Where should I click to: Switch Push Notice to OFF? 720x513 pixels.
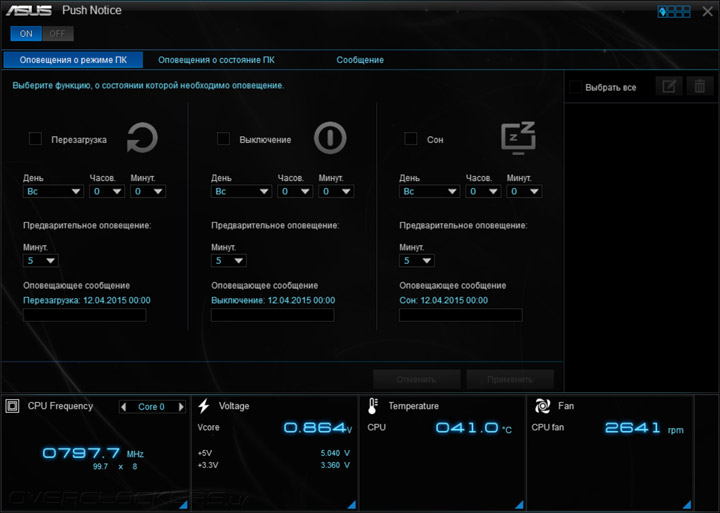pos(57,34)
